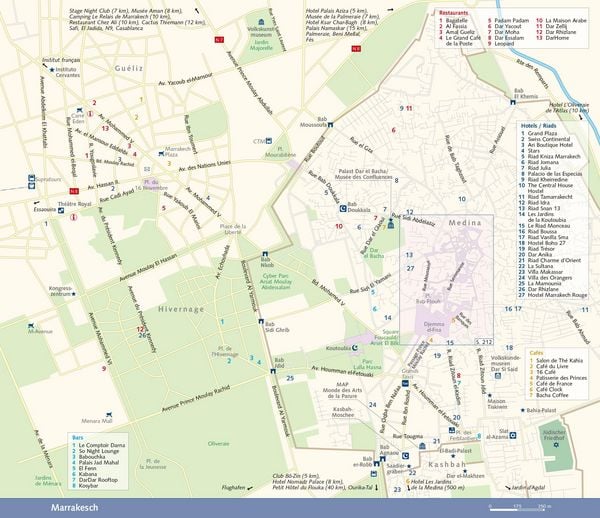Click 'Villa des Orangers' legend entry
Image resolution: width=600 pixels, height=518 pixels.
[x=550, y=278]
